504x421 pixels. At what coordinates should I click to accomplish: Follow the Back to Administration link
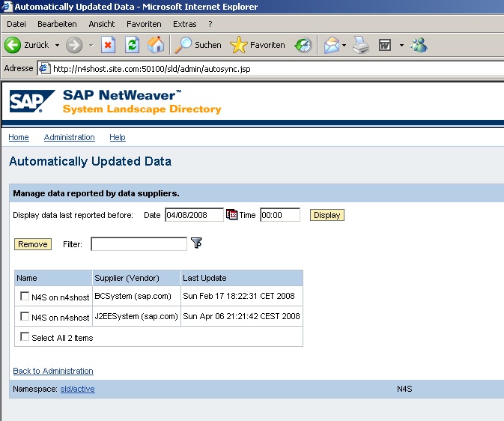point(53,371)
